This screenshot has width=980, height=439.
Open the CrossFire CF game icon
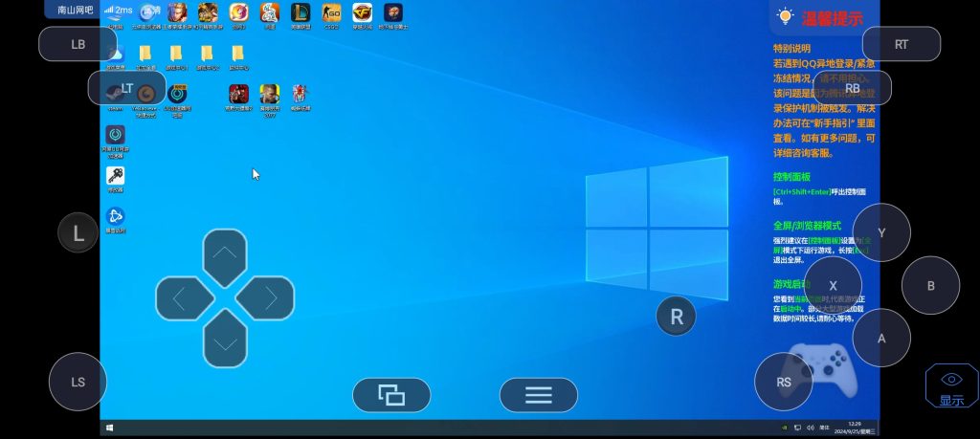(363, 16)
